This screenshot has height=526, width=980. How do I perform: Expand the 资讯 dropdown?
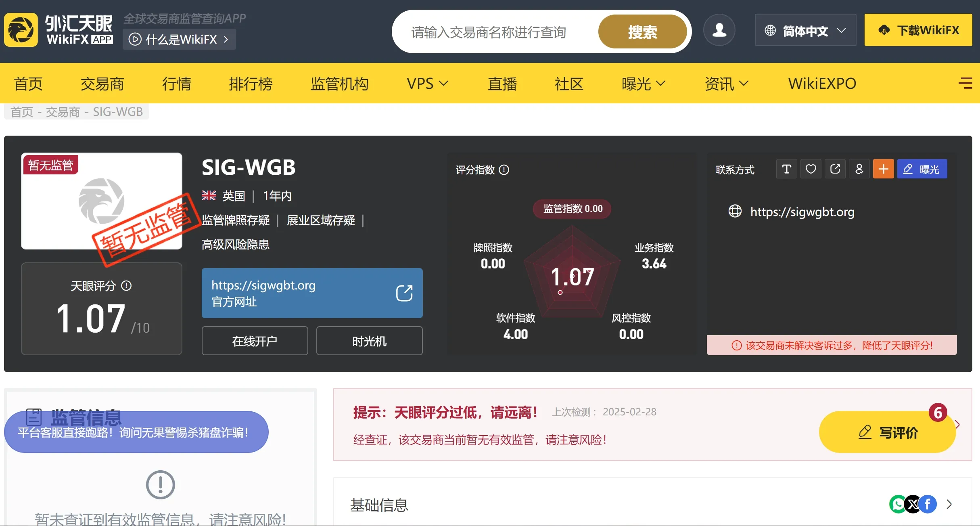tap(726, 84)
